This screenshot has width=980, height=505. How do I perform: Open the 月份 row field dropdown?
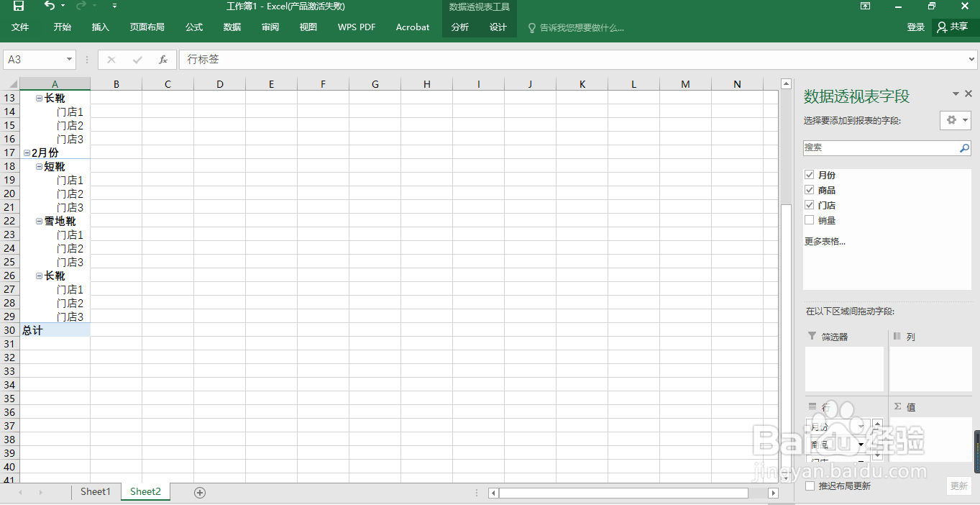pos(861,427)
